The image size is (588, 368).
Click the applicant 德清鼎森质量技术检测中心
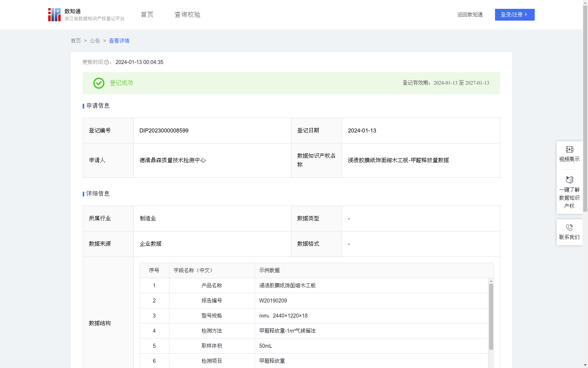pos(172,160)
